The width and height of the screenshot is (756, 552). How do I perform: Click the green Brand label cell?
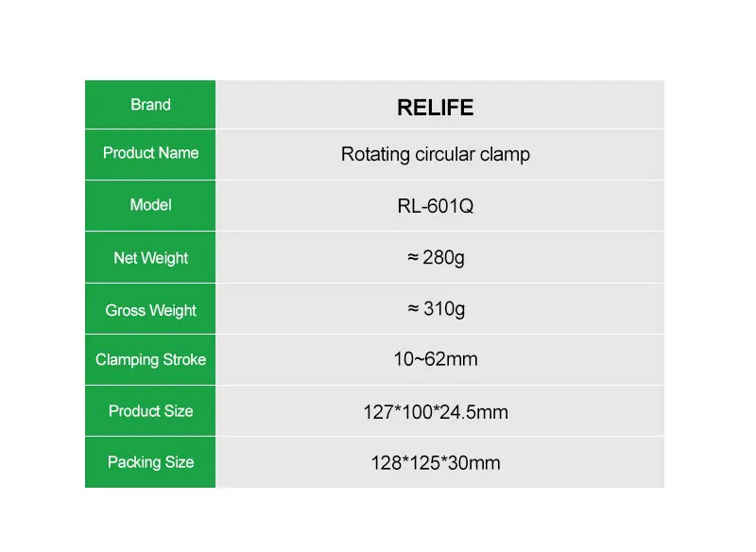click(x=150, y=105)
